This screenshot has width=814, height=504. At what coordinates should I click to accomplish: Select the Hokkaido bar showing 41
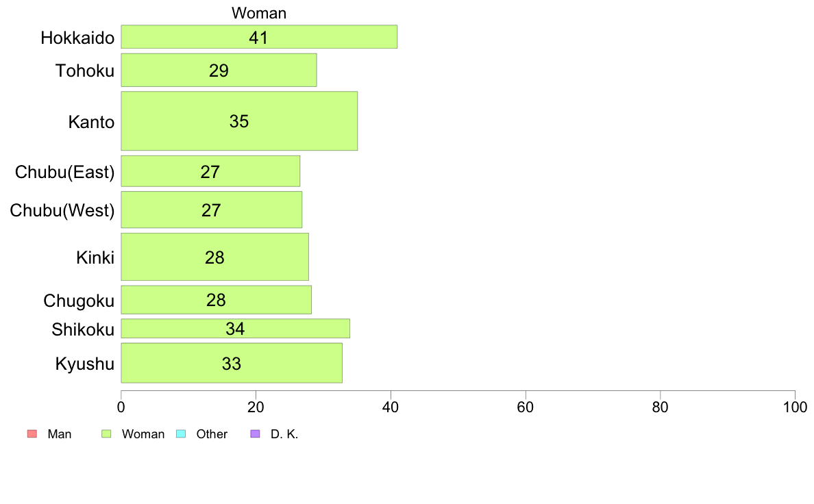[259, 37]
